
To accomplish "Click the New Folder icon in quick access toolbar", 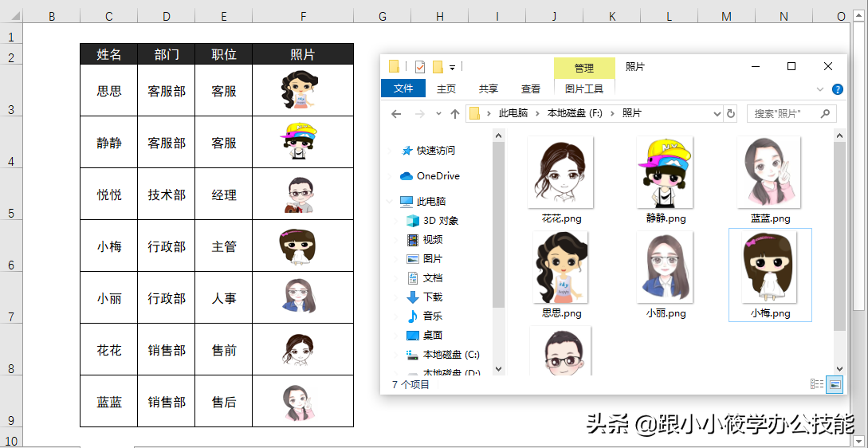I will coord(438,67).
